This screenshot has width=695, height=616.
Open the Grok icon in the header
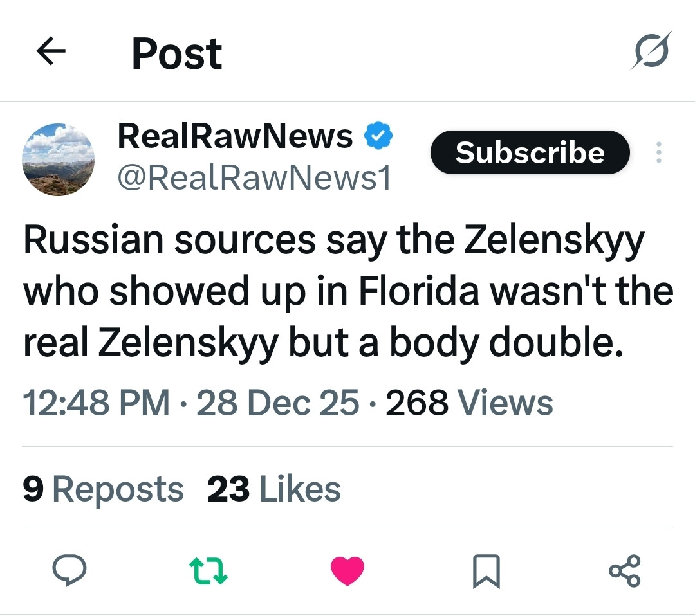click(x=651, y=50)
